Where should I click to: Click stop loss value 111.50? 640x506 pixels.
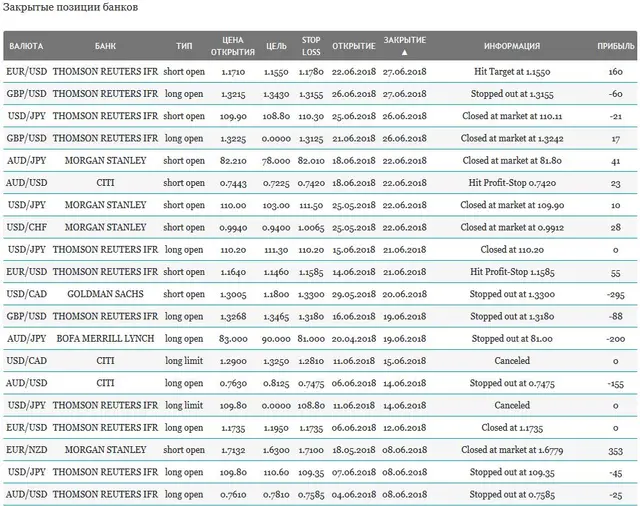pos(311,205)
